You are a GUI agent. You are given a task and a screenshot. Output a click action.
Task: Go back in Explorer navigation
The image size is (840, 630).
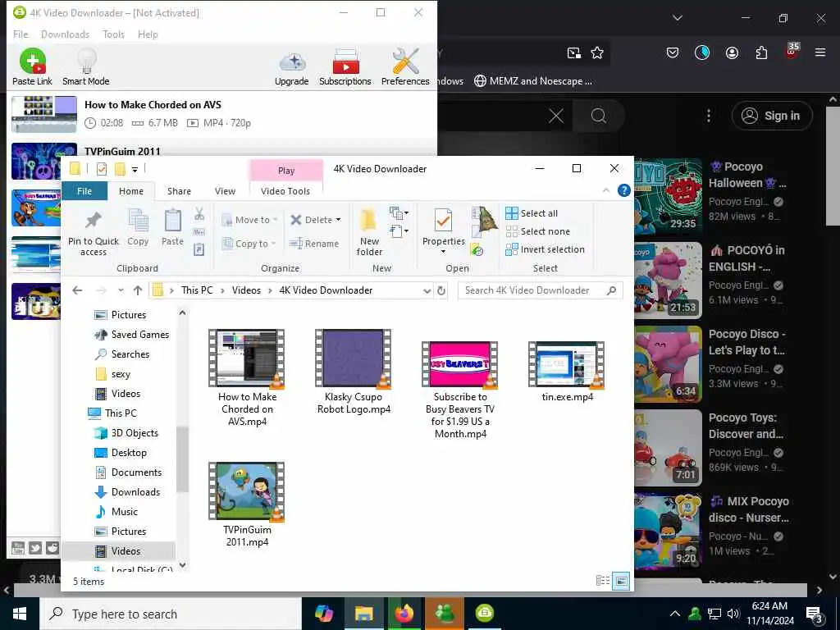tap(77, 290)
